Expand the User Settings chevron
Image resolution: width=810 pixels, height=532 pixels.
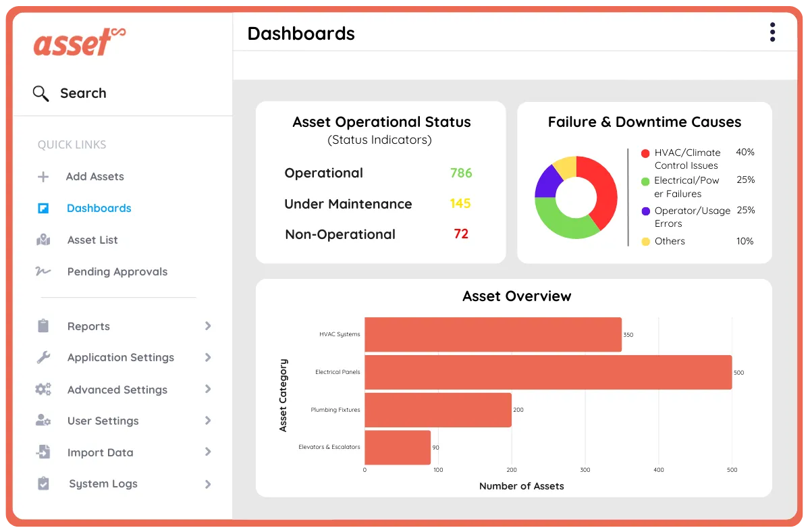coord(209,421)
